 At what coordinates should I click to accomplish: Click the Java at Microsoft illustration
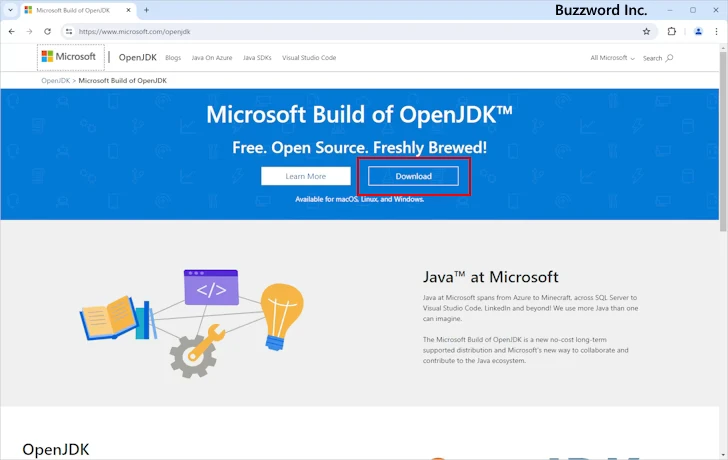[x=192, y=323]
